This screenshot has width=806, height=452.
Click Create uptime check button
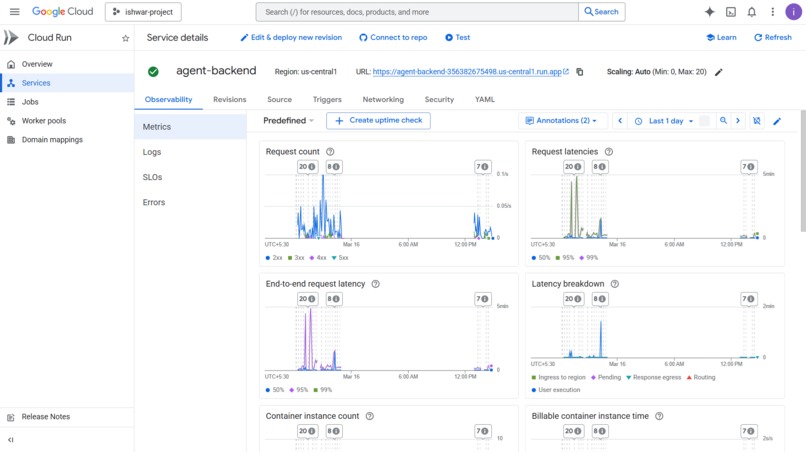pyautogui.click(x=378, y=120)
